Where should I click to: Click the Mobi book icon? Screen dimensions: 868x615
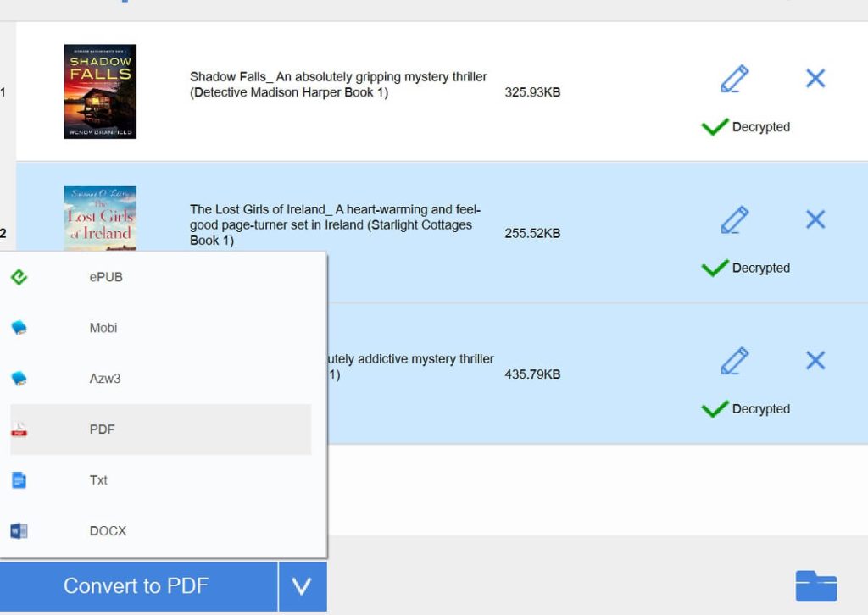(19, 328)
